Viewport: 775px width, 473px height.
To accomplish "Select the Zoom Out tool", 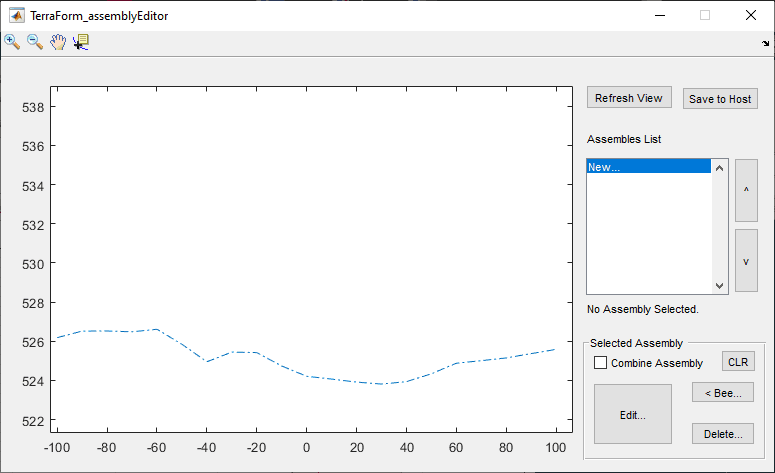I will 35,42.
